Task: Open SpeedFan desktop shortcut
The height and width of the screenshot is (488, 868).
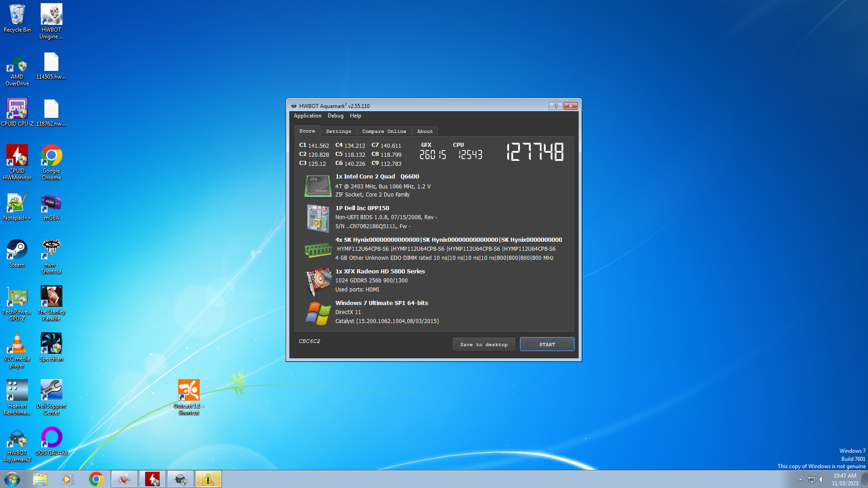Action: (x=51, y=347)
